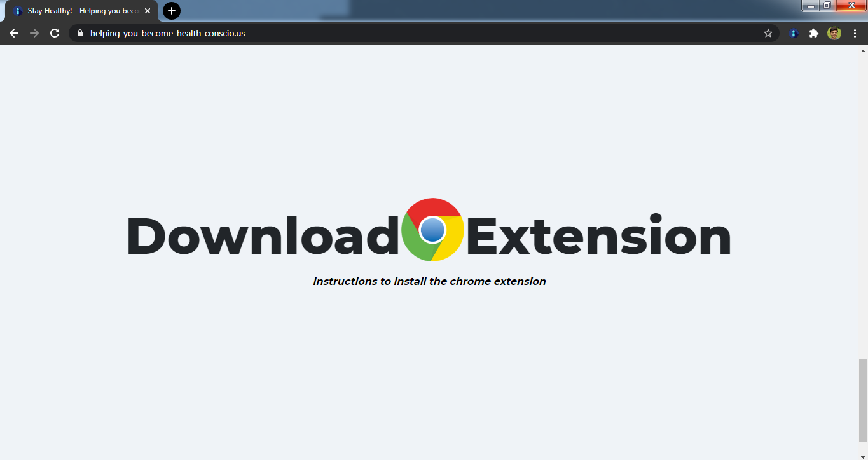Reload the current page
The image size is (868, 460).
[x=55, y=33]
